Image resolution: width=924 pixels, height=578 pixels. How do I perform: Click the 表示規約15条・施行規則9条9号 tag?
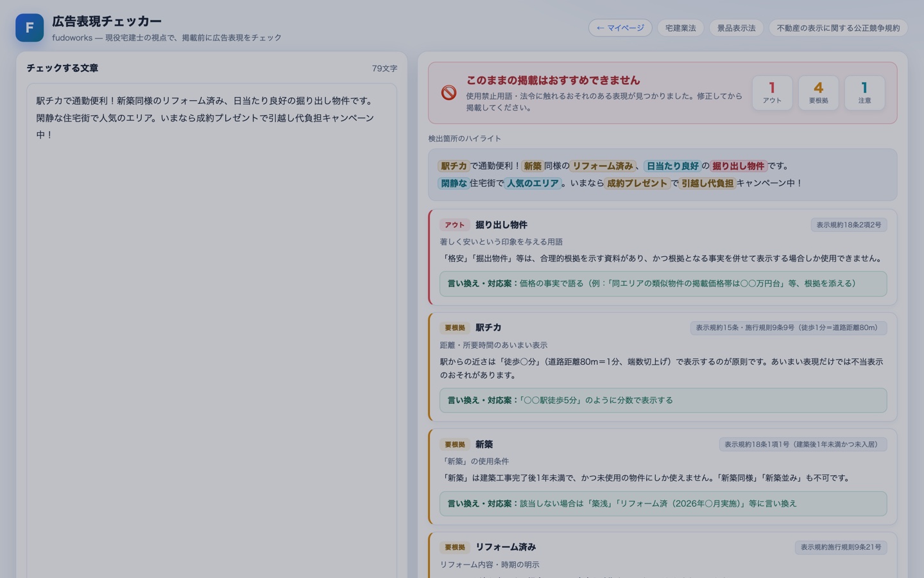[x=789, y=328]
